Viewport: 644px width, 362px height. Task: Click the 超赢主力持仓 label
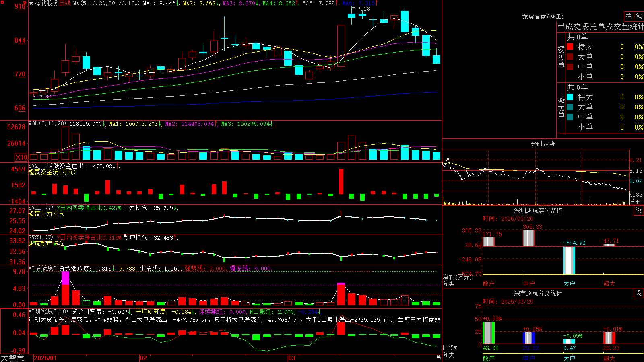(x=46, y=214)
